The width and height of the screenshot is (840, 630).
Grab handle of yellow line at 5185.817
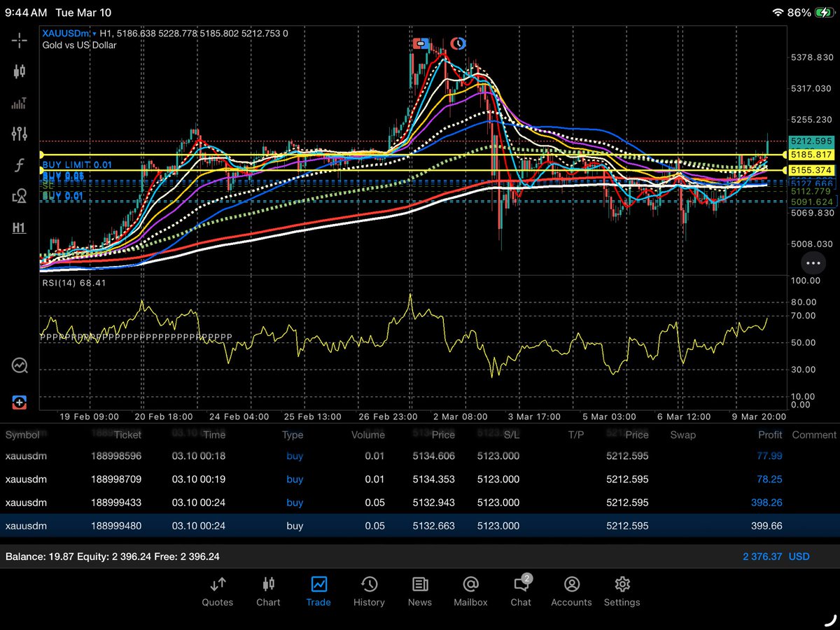click(41, 155)
